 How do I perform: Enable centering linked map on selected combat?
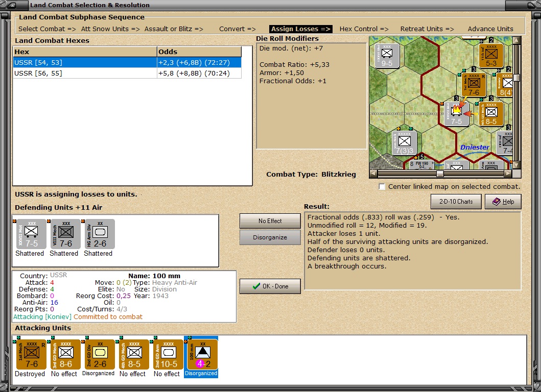click(x=382, y=187)
